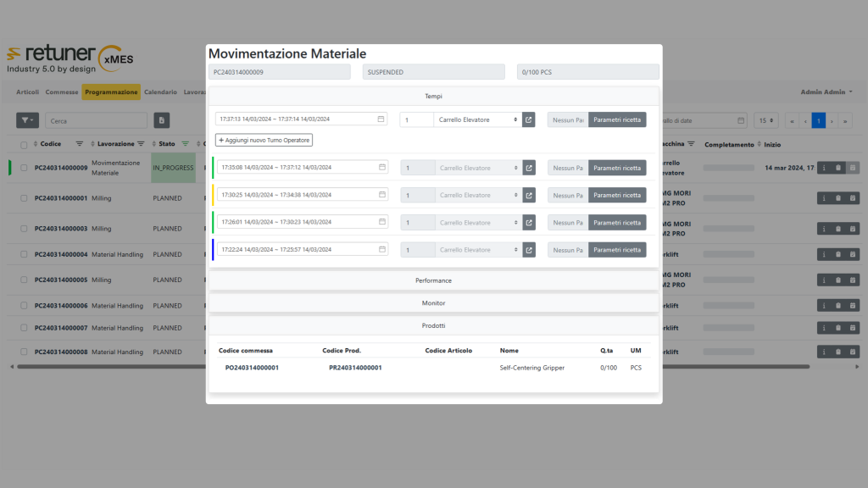This screenshot has width=868, height=488.
Task: Open the page size 15 dropdown
Action: click(x=766, y=120)
